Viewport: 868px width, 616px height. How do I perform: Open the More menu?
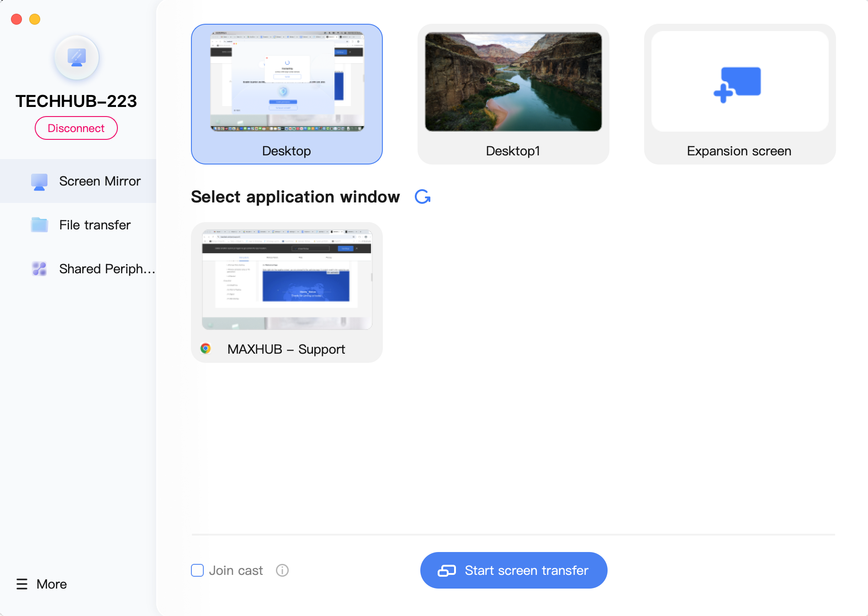[x=52, y=584]
